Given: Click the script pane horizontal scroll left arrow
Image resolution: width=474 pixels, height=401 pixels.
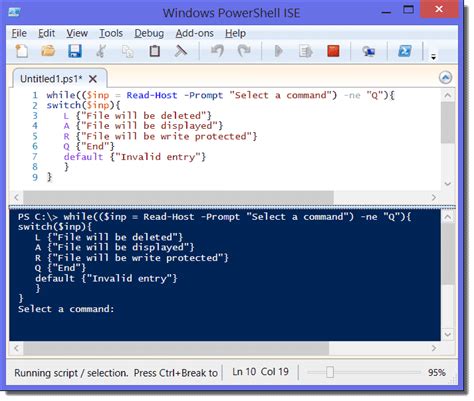Looking at the screenshot, I should pyautogui.click(x=16, y=197).
